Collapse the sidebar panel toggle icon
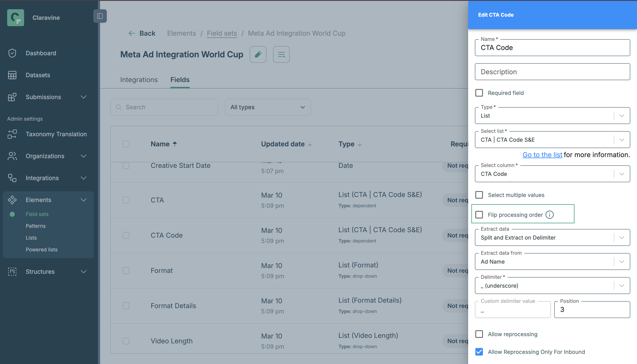 (x=100, y=16)
